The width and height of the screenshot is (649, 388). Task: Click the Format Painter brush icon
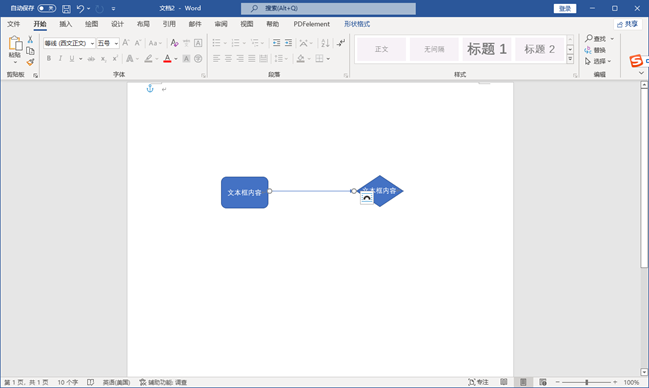[x=30, y=62]
